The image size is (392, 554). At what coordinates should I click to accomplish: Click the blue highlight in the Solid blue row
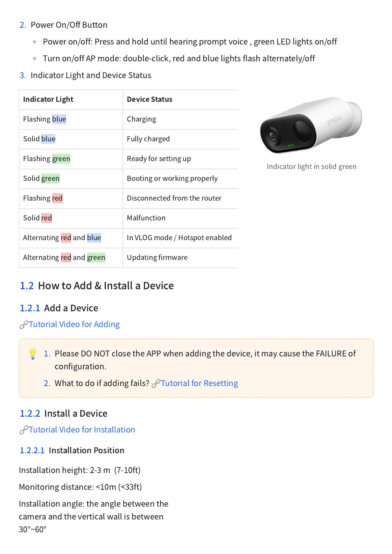click(x=48, y=139)
